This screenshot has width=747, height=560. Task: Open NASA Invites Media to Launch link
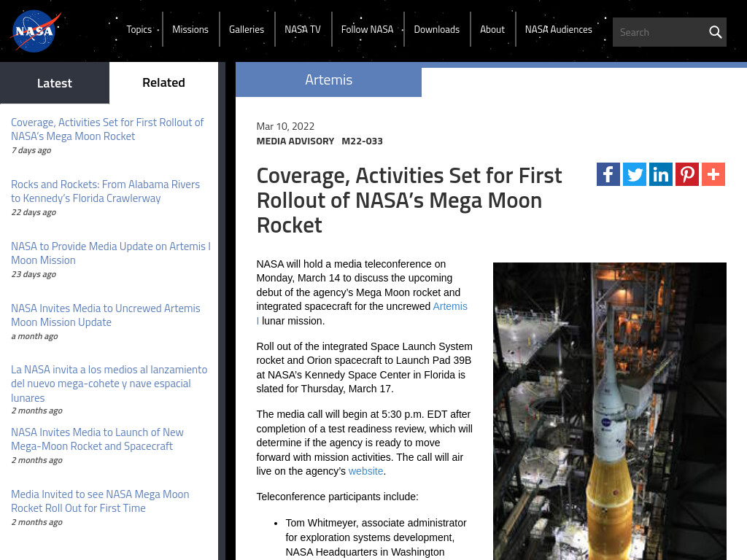[97, 439]
